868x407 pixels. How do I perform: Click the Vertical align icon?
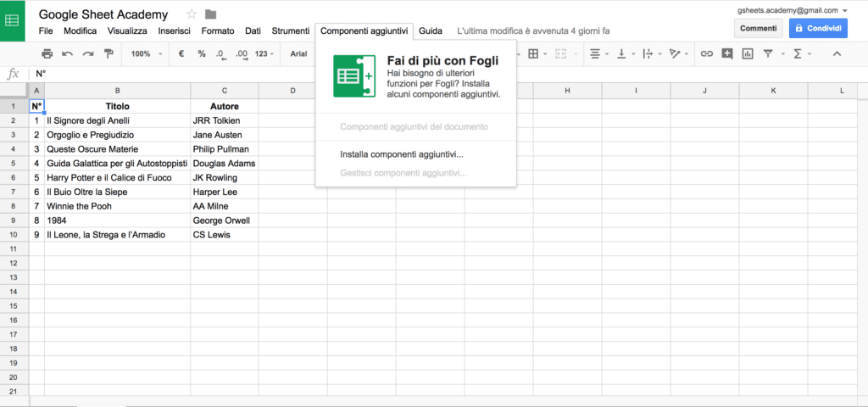click(x=621, y=53)
